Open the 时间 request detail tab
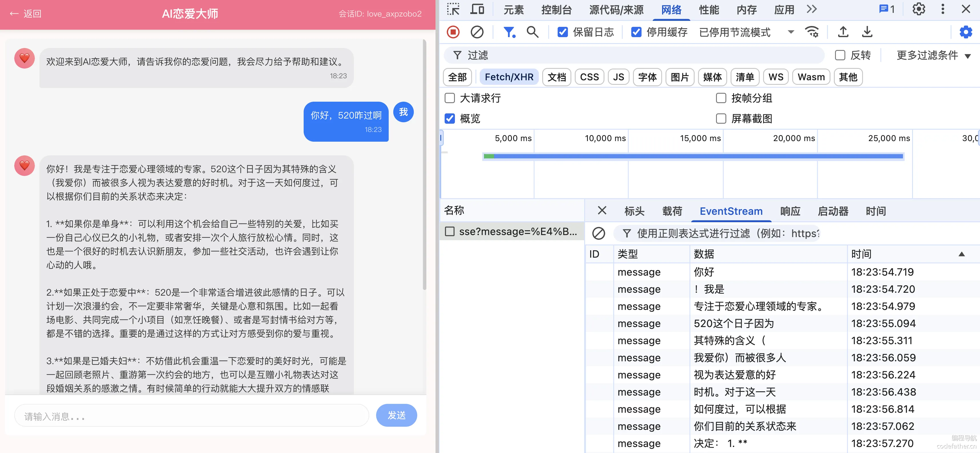980x453 pixels. (x=876, y=211)
